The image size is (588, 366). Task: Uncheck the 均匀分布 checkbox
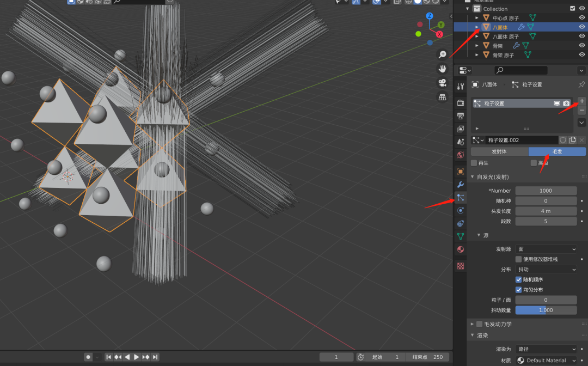click(519, 290)
